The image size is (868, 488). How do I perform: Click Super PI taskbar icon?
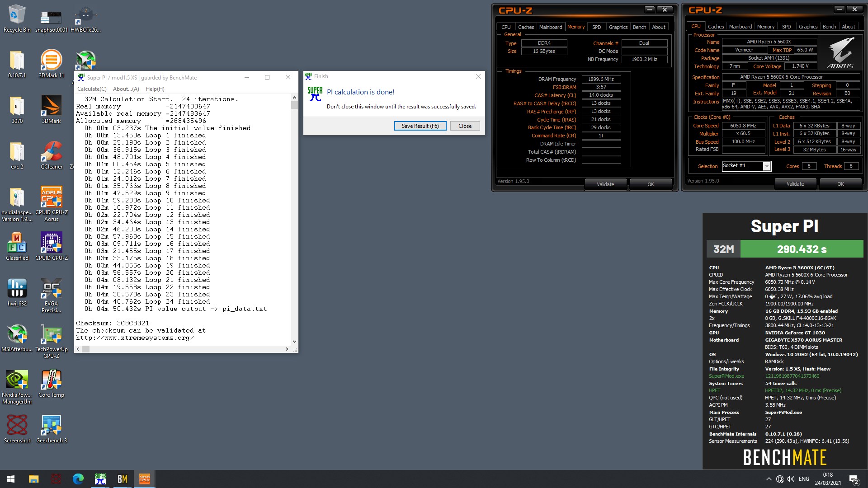pyautogui.click(x=100, y=479)
